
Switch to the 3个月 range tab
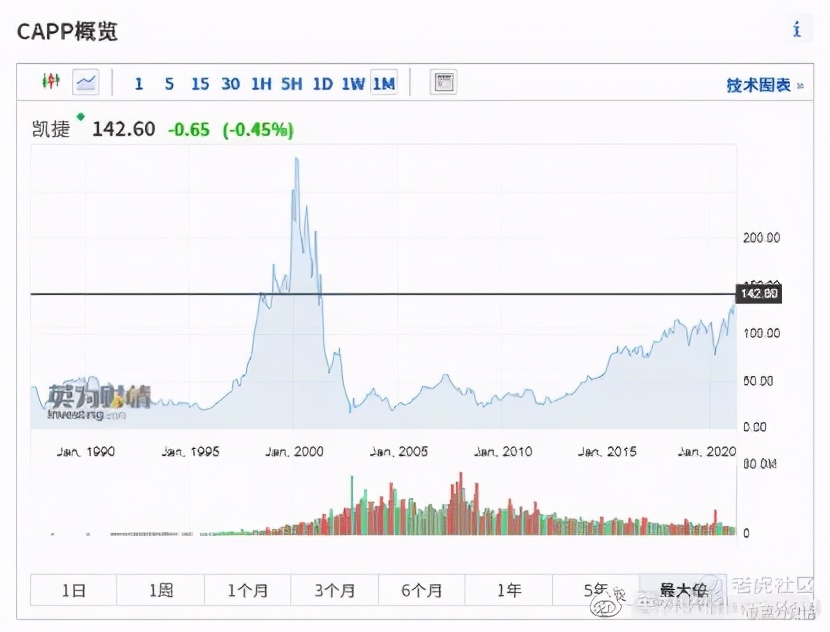(334, 590)
